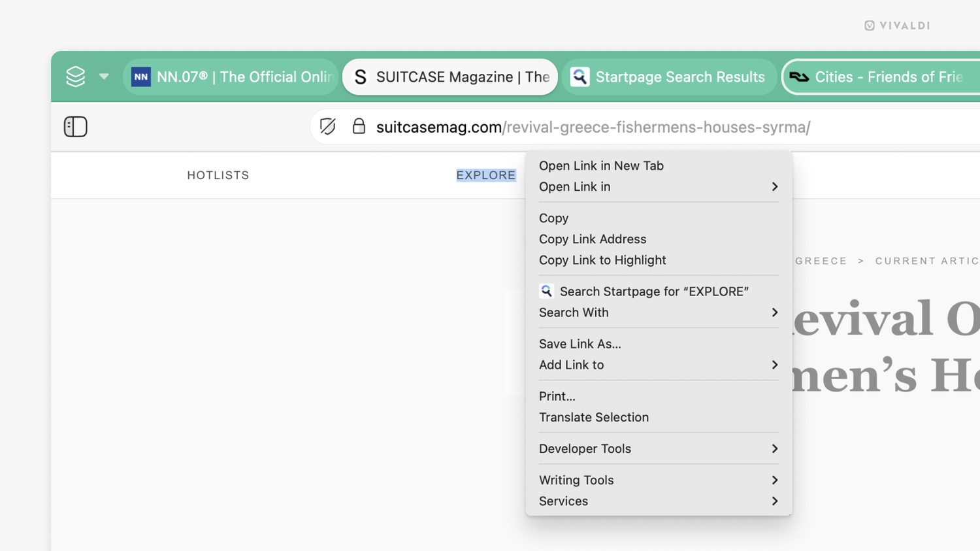980x551 pixels.
Task: Select Copy Link Address
Action: click(593, 239)
